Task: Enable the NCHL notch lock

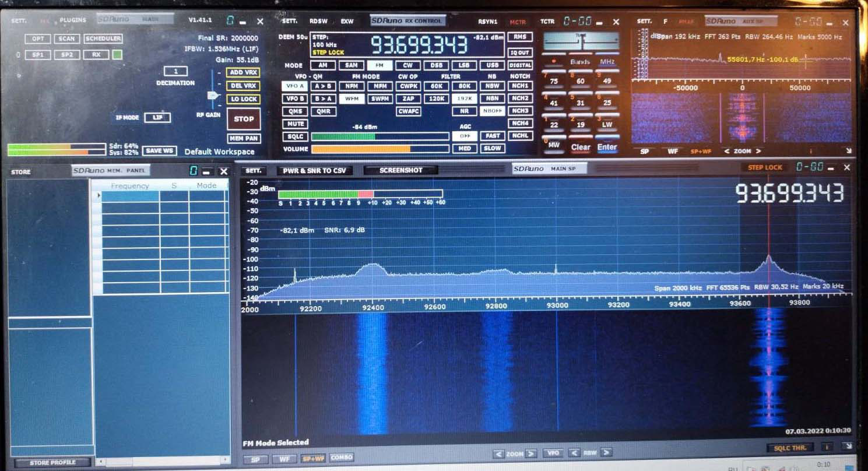Action: pos(520,136)
